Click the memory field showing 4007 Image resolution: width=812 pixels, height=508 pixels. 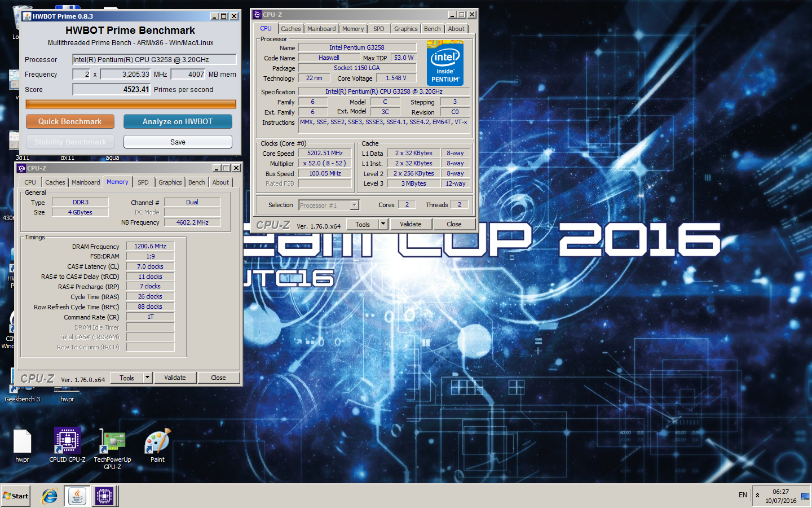click(x=188, y=74)
